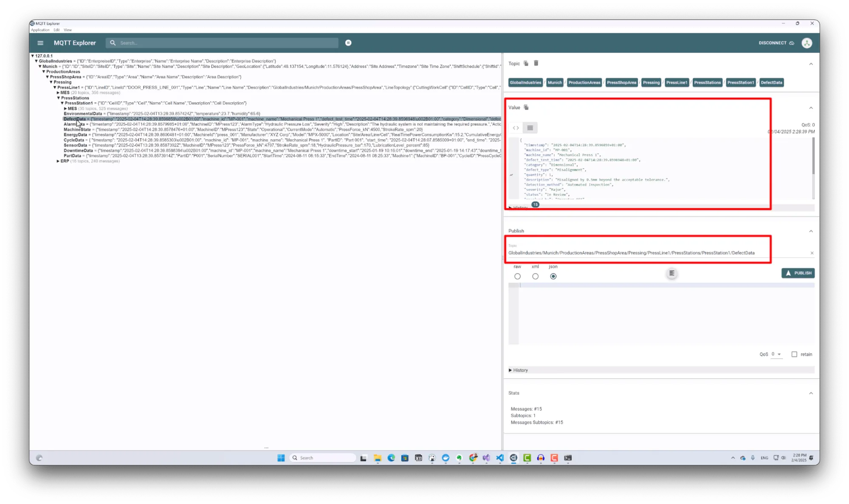Click the ENG language indicator

(764, 458)
